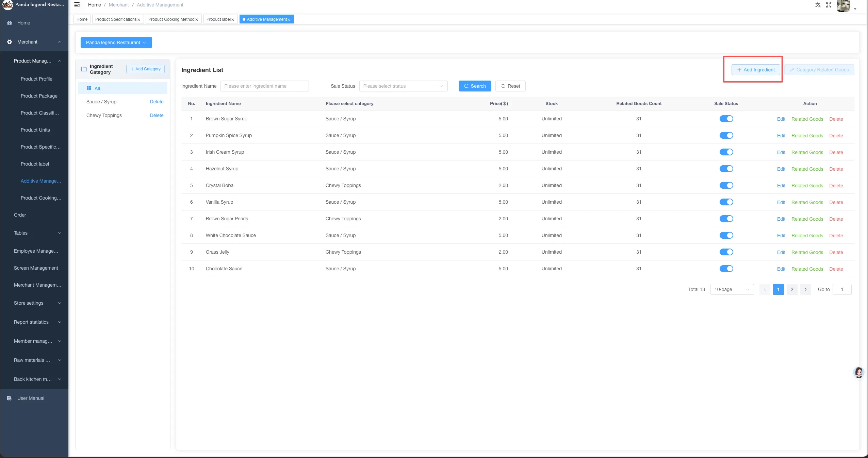Click the Ingredient Category folder icon

[x=84, y=69]
